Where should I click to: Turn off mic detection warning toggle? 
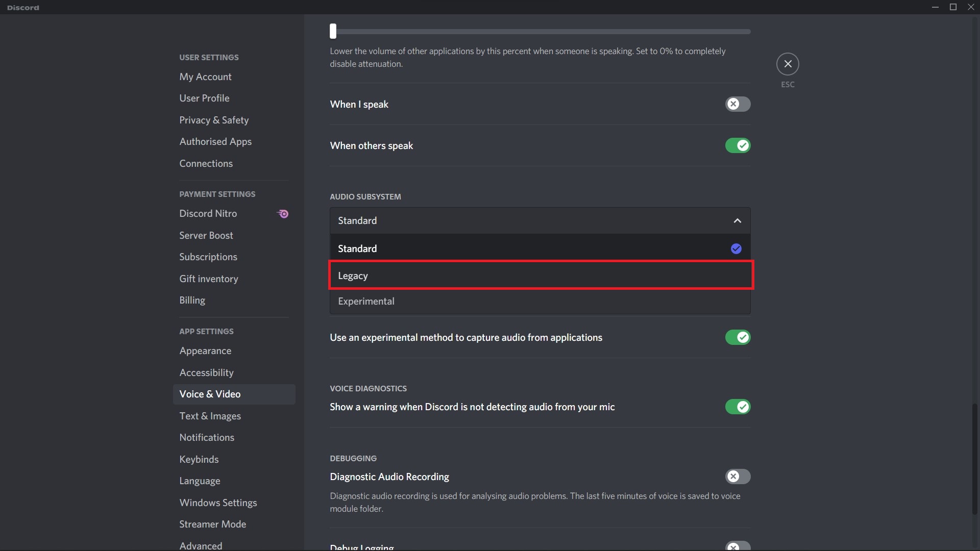click(x=738, y=407)
